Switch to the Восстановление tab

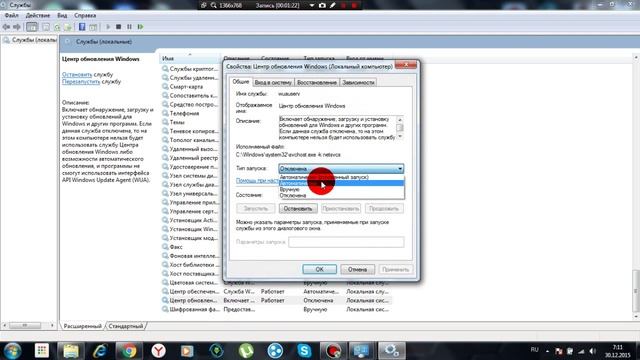tap(317, 82)
